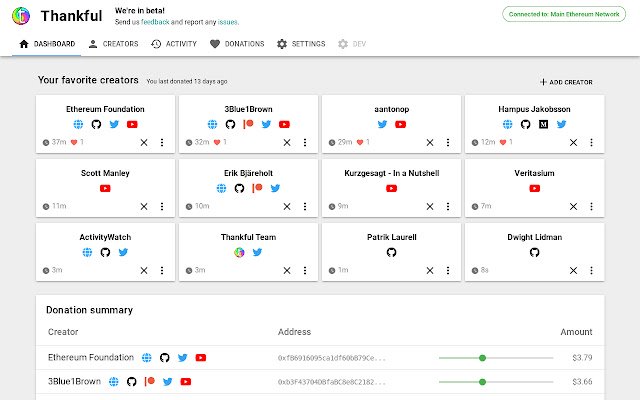Open more options menu on Kurzgesagt card
Image resolution: width=640 pixels, height=400 pixels.
tap(448, 207)
